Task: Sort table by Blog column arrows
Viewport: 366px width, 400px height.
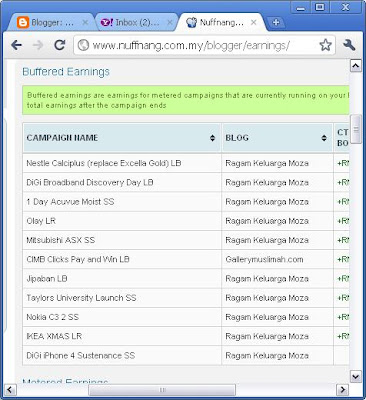Action: point(324,138)
